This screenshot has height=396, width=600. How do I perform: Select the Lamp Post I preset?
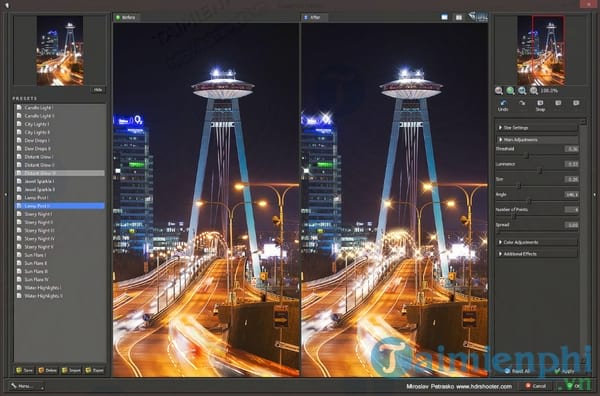pos(60,197)
